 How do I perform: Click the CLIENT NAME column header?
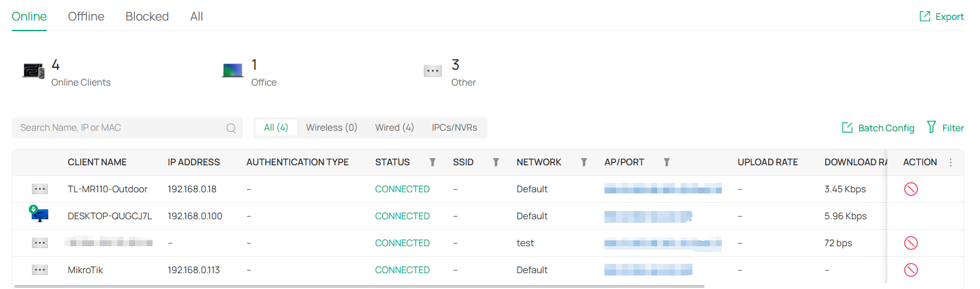(x=97, y=162)
